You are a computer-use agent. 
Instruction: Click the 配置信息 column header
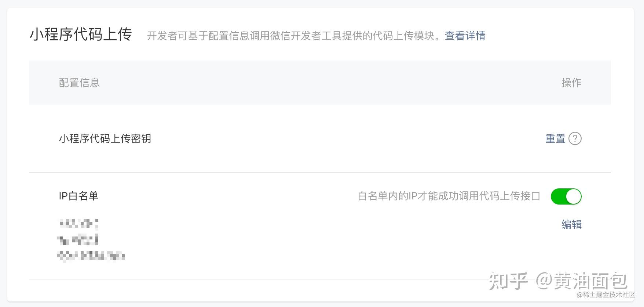click(x=79, y=83)
